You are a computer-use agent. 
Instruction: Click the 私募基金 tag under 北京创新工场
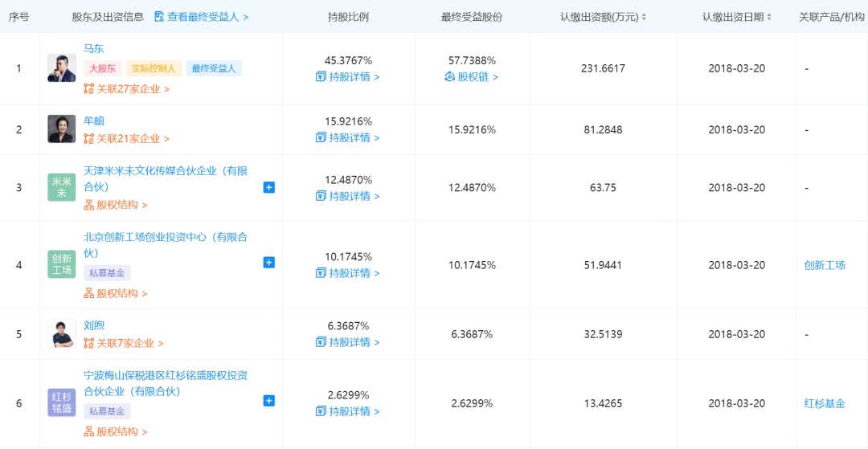(107, 273)
